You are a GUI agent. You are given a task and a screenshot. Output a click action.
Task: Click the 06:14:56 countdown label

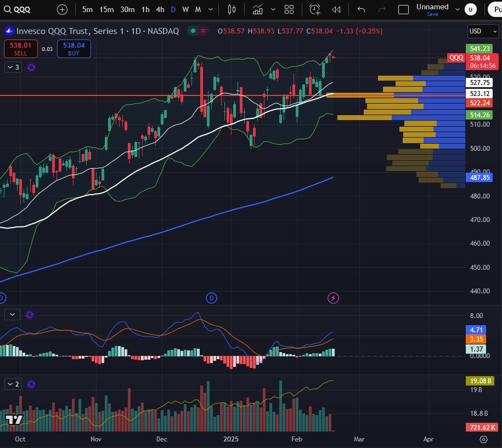[482, 66]
